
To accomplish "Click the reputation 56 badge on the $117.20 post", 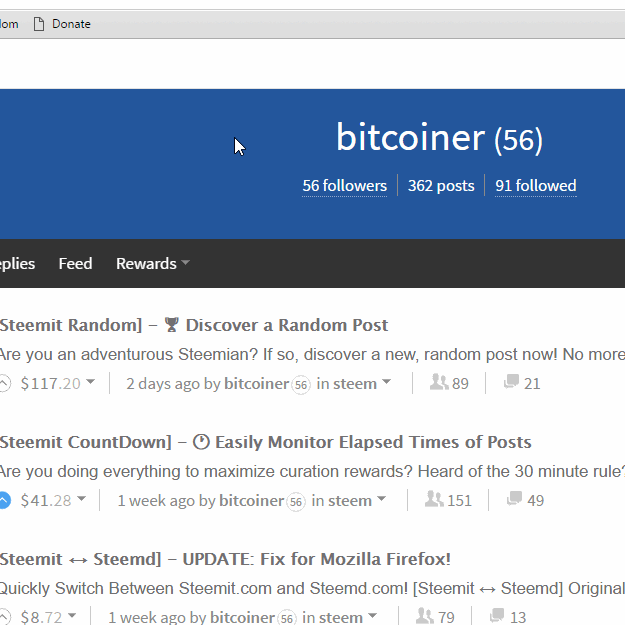I will pyautogui.click(x=301, y=385).
